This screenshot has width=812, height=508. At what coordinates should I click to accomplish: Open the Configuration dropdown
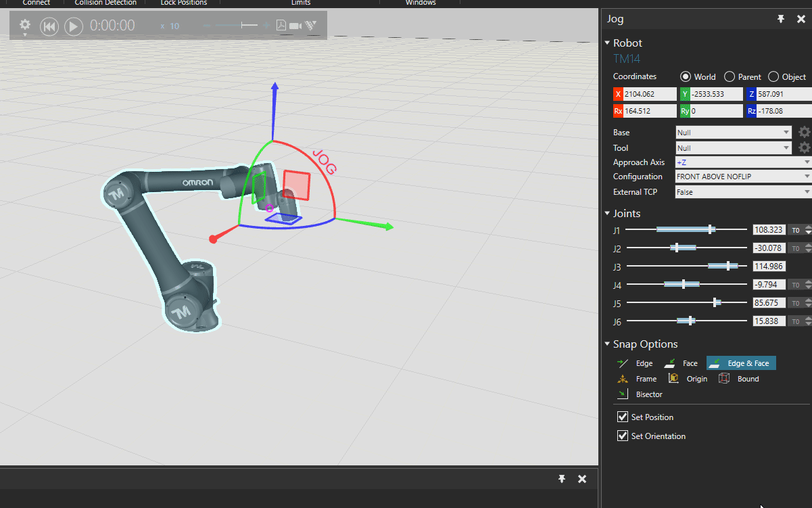point(743,177)
